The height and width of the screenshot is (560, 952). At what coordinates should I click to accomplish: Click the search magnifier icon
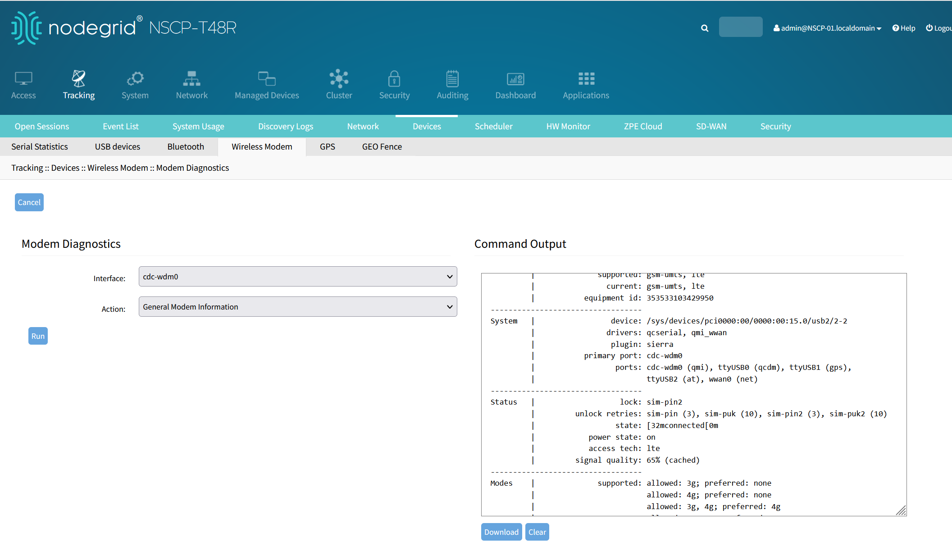point(705,28)
